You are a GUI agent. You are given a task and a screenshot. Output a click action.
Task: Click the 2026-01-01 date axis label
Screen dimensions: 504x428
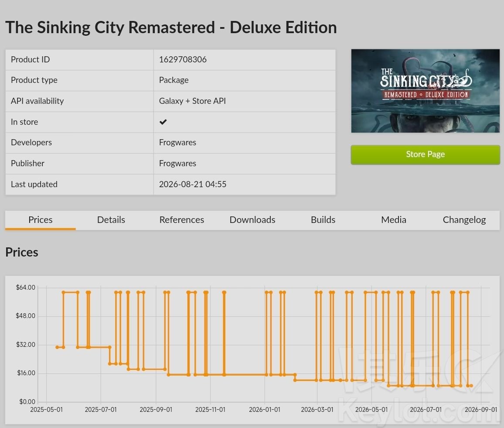tap(265, 410)
